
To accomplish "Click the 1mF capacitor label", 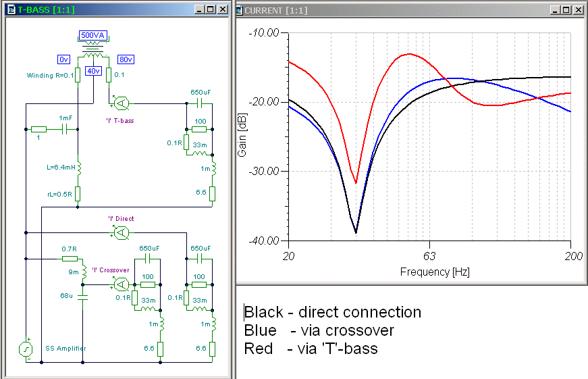I will point(65,118).
